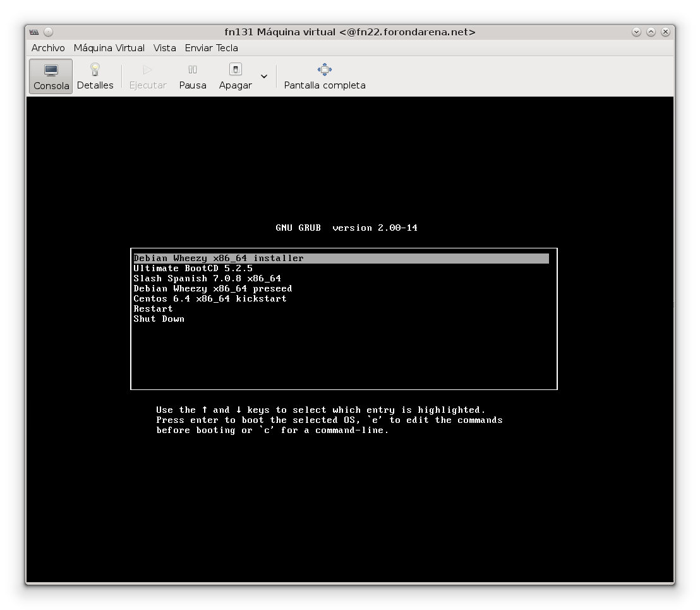Select Debian Wheezy x86_64 preseed entry

pyautogui.click(x=341, y=288)
